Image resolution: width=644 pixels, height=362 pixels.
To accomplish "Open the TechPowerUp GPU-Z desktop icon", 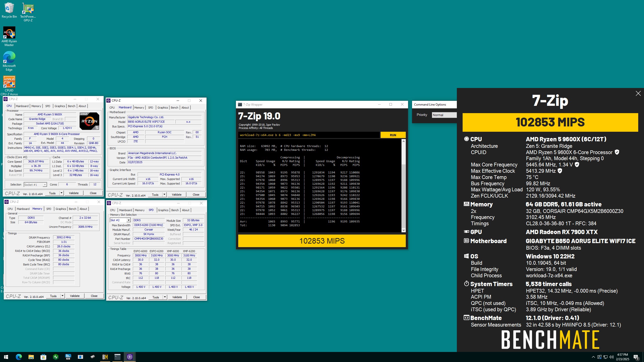I will pos(28,12).
